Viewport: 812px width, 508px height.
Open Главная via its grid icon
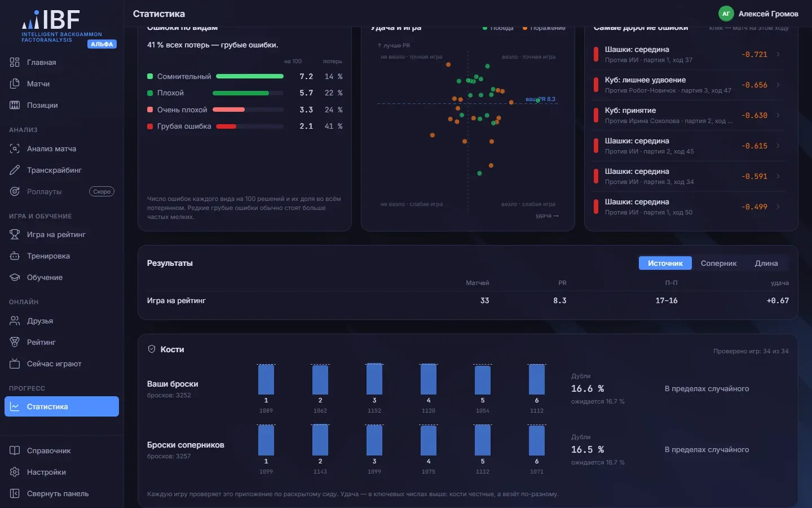click(15, 62)
